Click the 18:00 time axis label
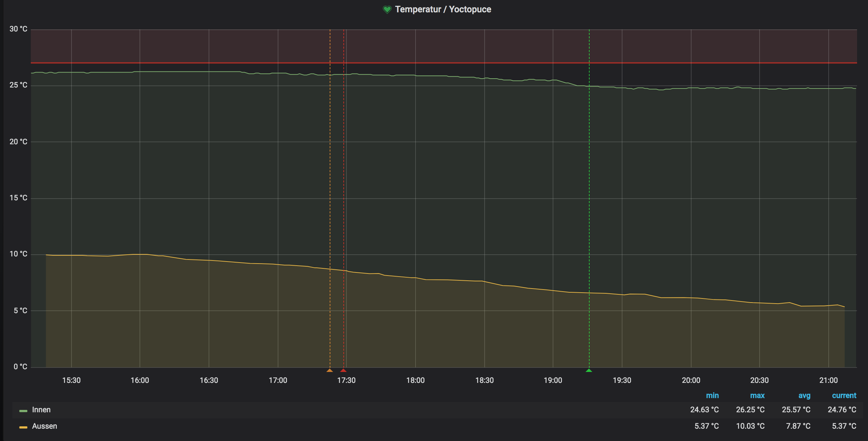868x441 pixels. [415, 380]
